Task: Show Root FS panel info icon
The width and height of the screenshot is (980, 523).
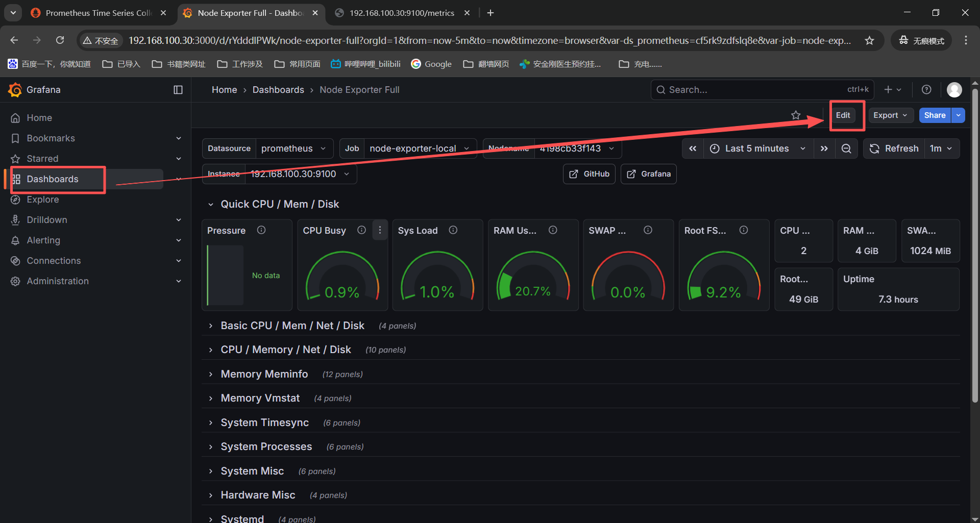Action: tap(744, 230)
